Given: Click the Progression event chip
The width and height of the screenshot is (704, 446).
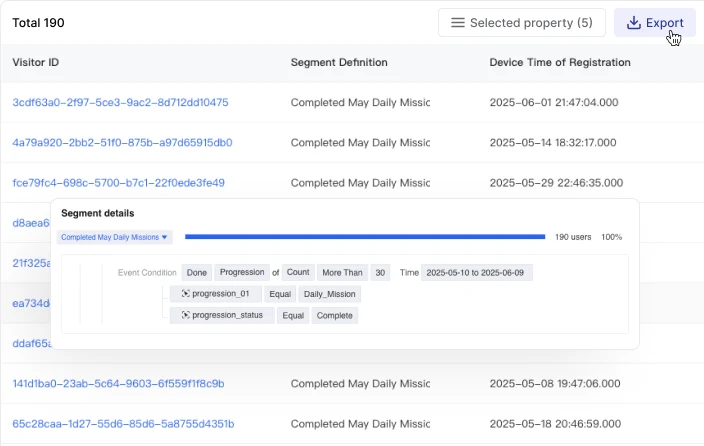Looking at the screenshot, I should pos(242,272).
